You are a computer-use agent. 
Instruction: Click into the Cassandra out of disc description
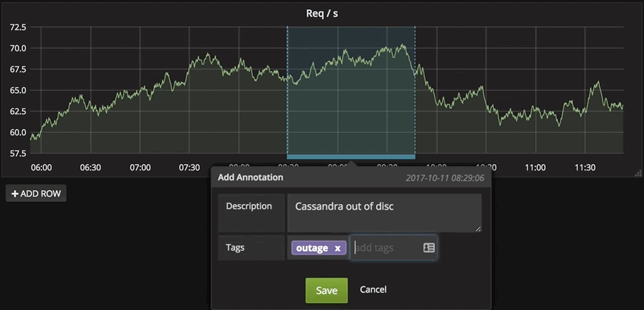pyautogui.click(x=384, y=212)
